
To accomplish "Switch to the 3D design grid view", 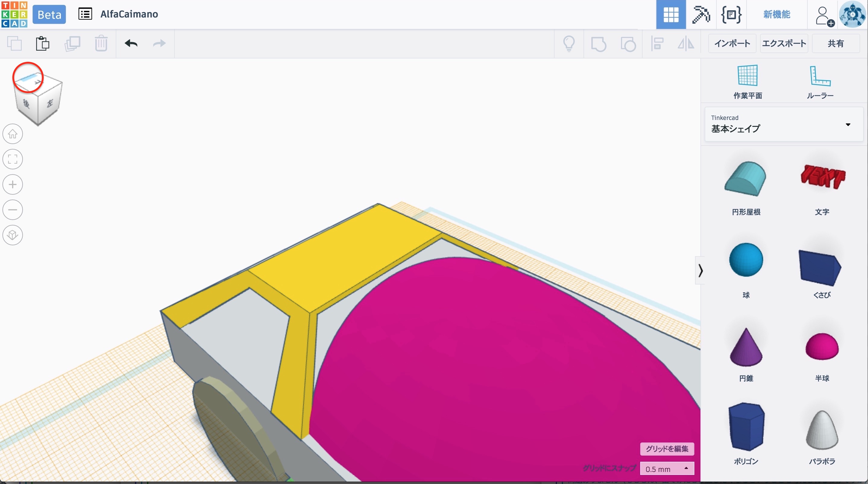I will (x=671, y=14).
